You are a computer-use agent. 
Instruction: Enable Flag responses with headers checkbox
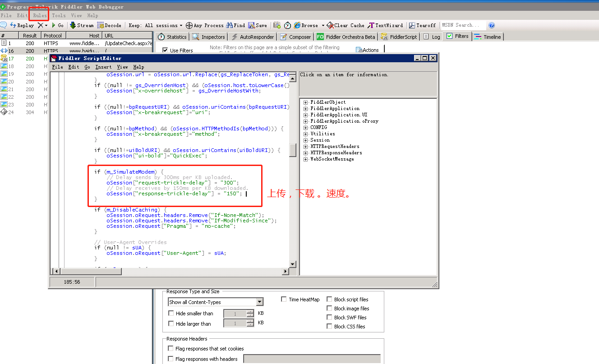pyautogui.click(x=170, y=359)
